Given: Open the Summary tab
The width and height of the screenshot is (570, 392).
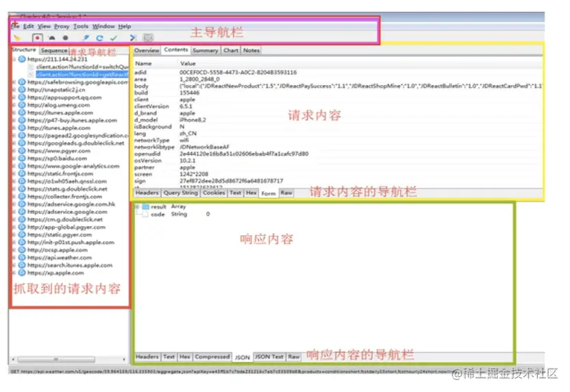Looking at the screenshot, I should pyautogui.click(x=206, y=50).
